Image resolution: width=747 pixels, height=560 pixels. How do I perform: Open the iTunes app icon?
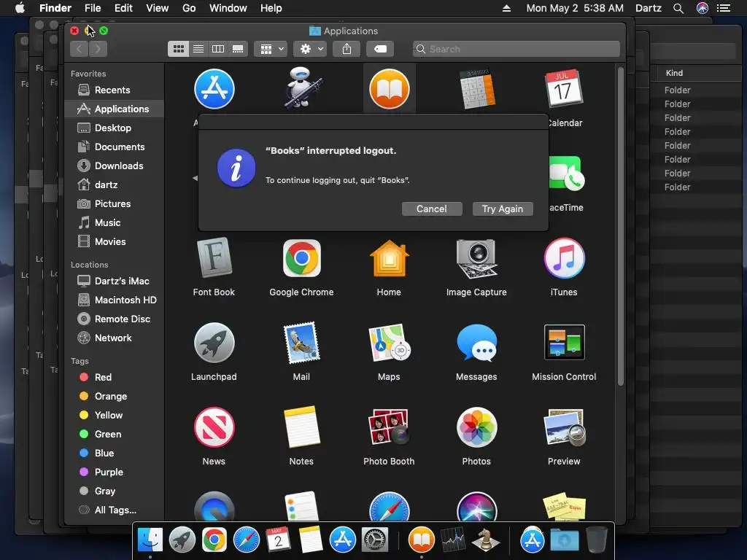[564, 259]
